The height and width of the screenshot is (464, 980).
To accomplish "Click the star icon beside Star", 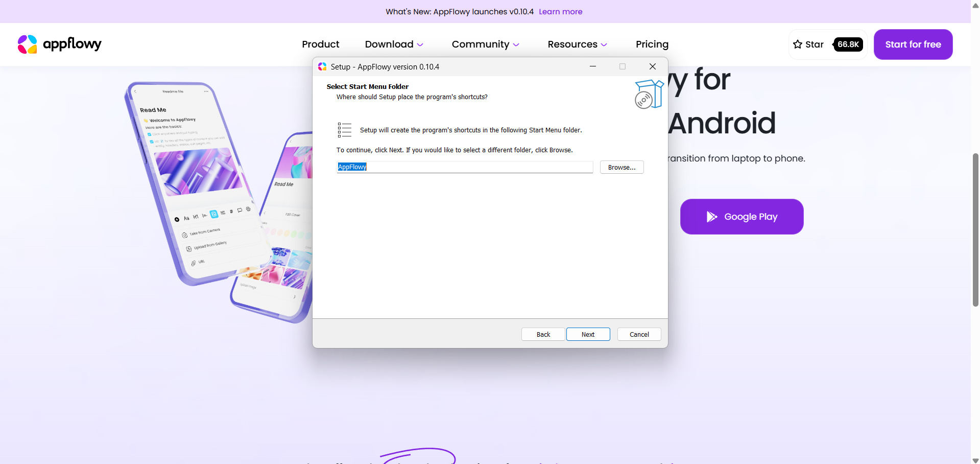I will 798,44.
